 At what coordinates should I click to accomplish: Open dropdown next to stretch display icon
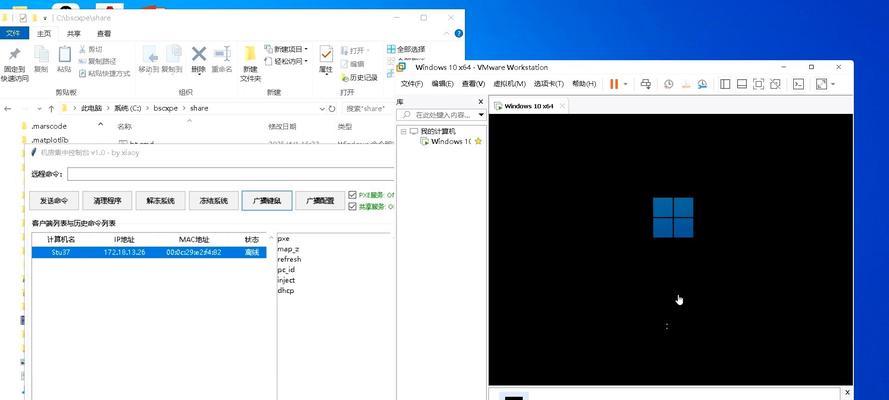pos(833,84)
